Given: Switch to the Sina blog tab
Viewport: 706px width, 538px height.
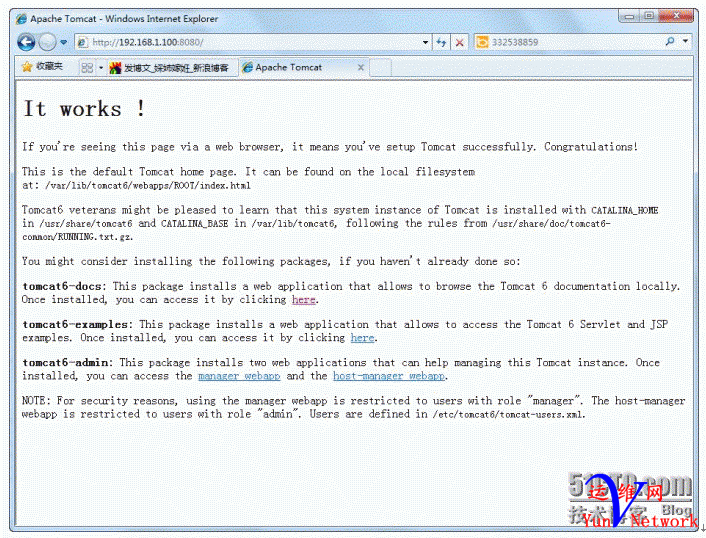Looking at the screenshot, I should tap(172, 68).
